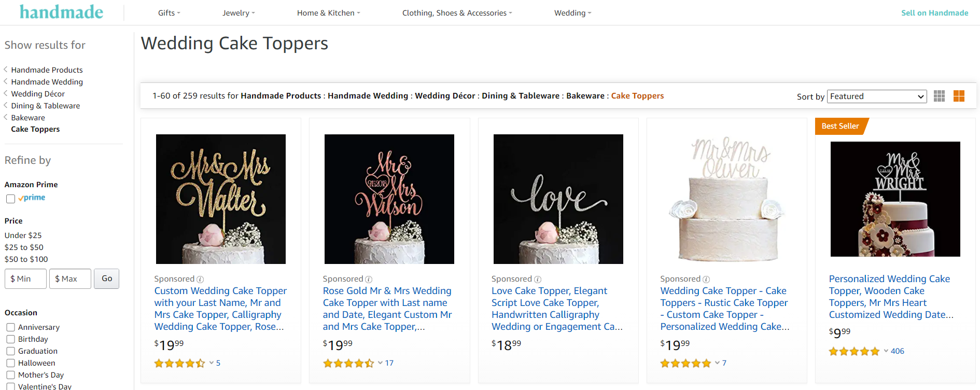
Task: Expand the Gifts menu
Action: [x=169, y=13]
